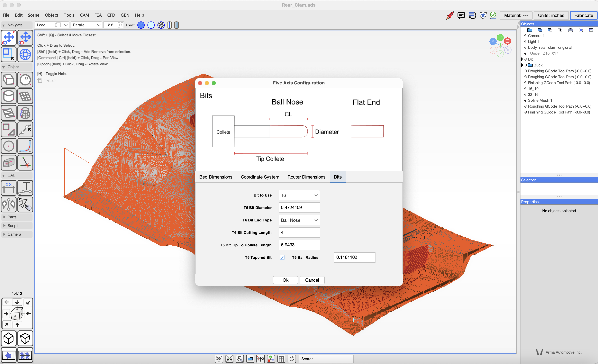Select the cylinder primitive tool

click(x=9, y=96)
